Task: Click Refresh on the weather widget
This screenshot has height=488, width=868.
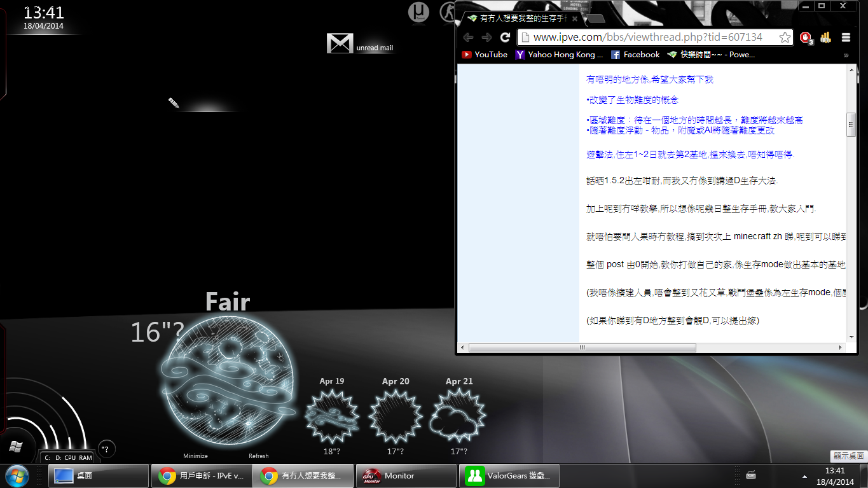Action: 258,456
